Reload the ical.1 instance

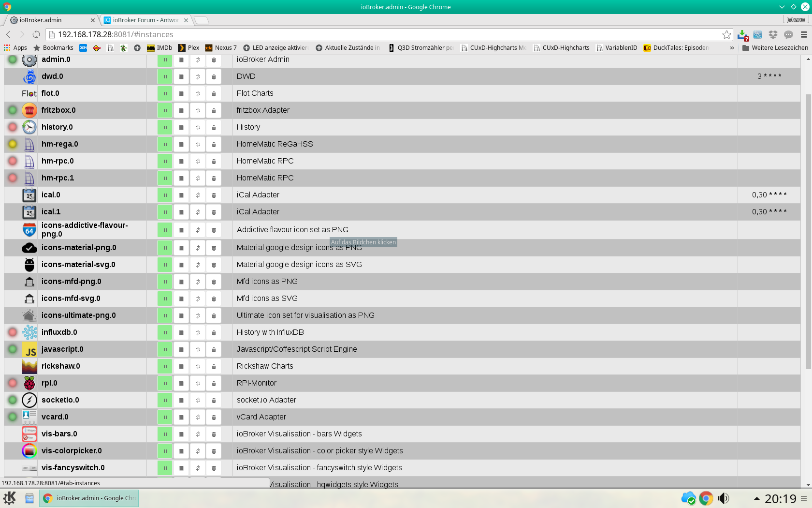pyautogui.click(x=198, y=212)
